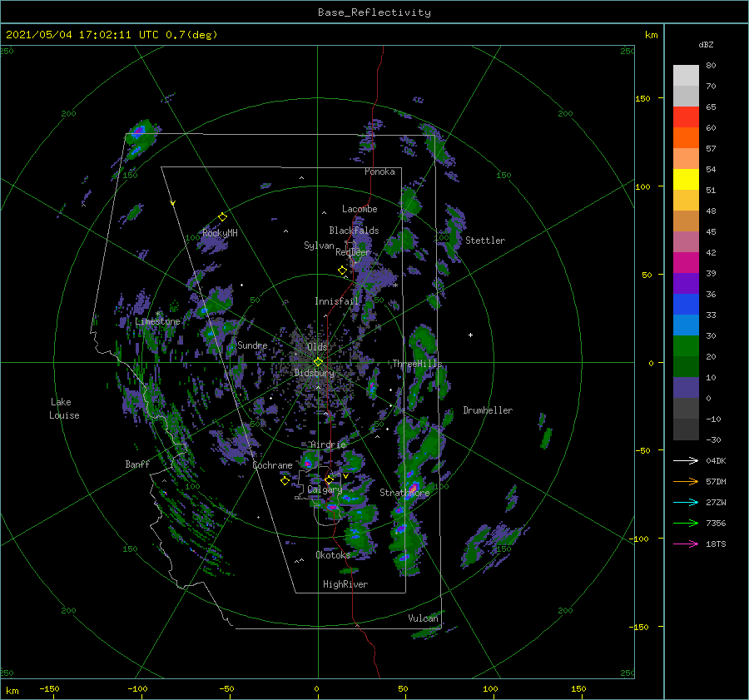Click the Airdrie label
The image size is (749, 700).
[x=328, y=444]
